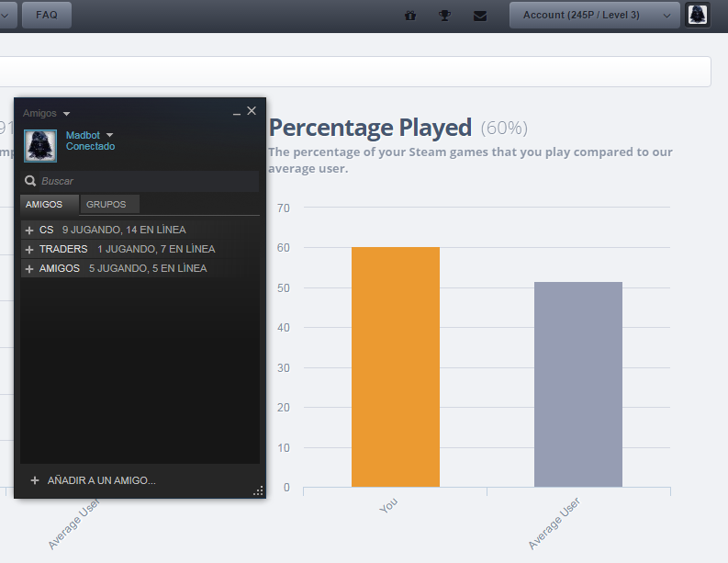The image size is (728, 563).
Task: Click the profile avatar in top bar
Action: [x=698, y=15]
